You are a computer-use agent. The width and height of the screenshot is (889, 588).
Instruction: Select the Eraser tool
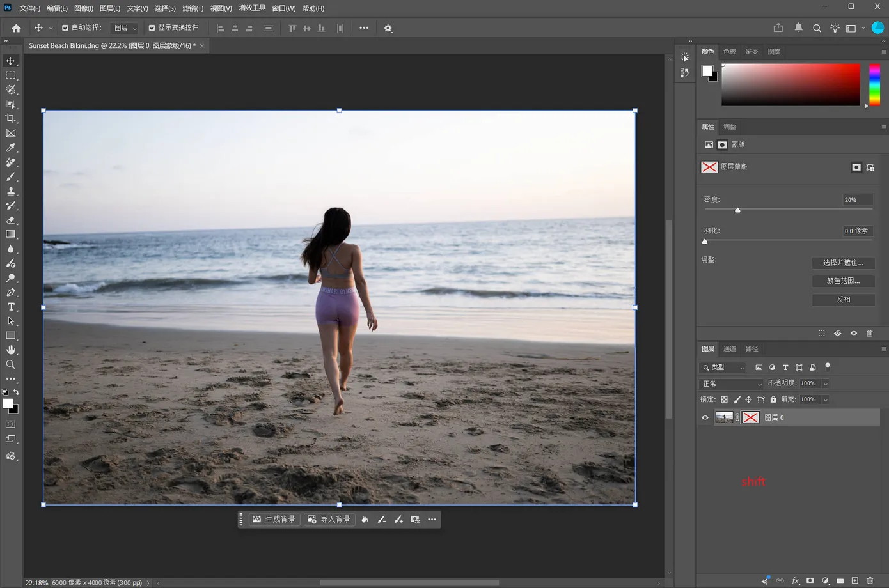11,220
